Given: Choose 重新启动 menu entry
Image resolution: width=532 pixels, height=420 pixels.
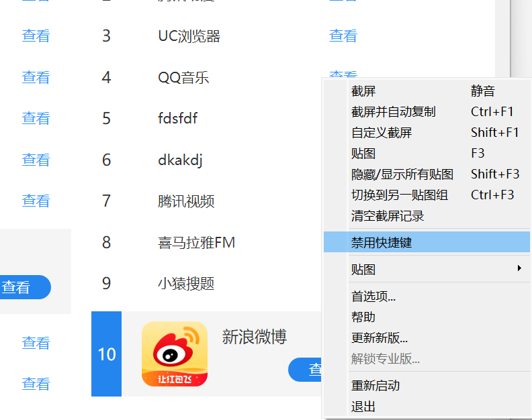Looking at the screenshot, I should 427,385.
